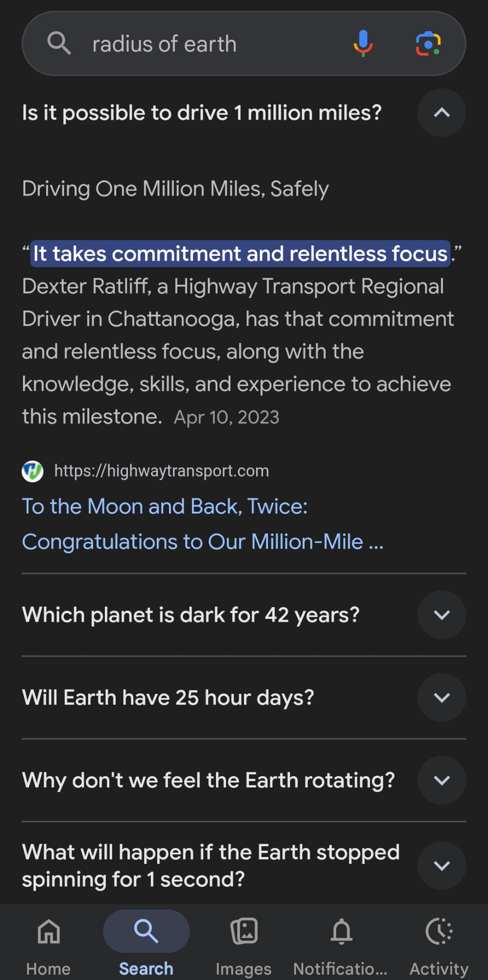Expand "Will Earth have 25 hour days?"

tap(441, 698)
